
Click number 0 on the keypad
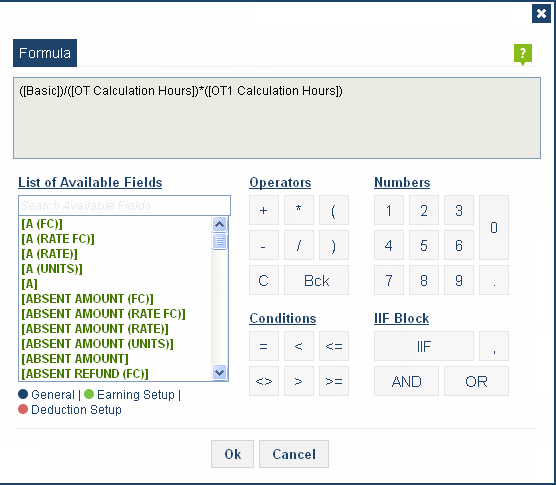[494, 228]
